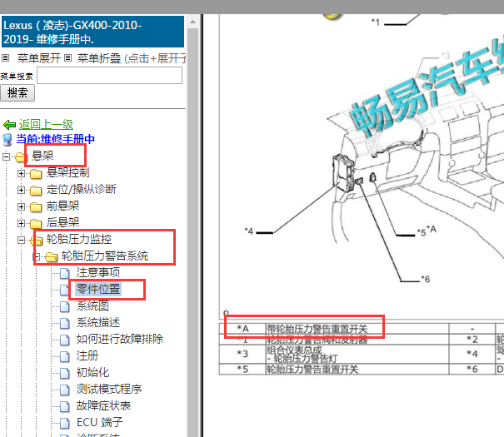Click table cell 组合仪表总成 in row *3
The height and width of the screenshot is (437, 504).
click(x=357, y=354)
